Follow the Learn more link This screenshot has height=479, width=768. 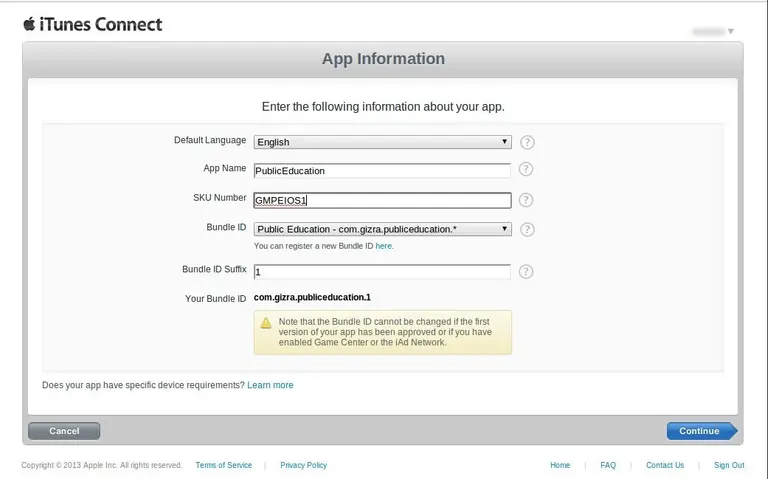coord(270,385)
